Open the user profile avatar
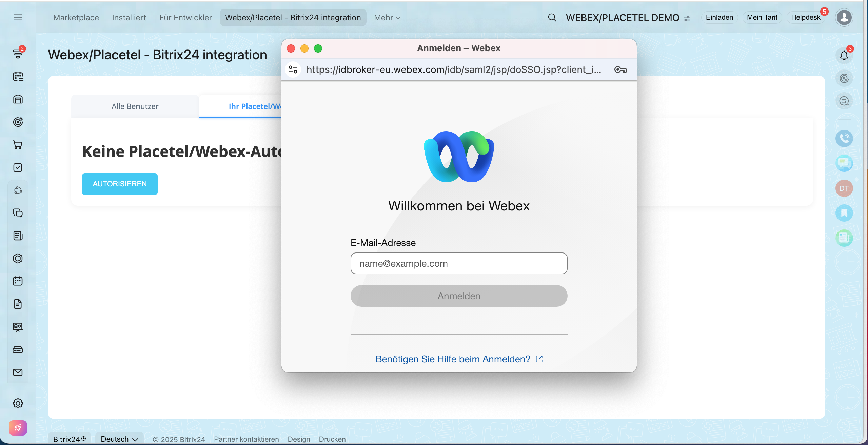Image resolution: width=868 pixels, height=445 pixels. pyautogui.click(x=844, y=17)
